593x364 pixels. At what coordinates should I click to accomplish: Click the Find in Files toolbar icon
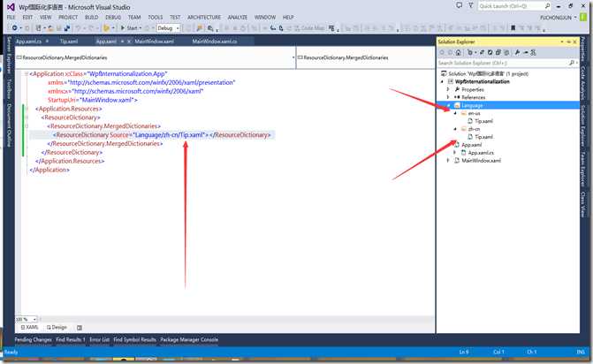coord(200,28)
